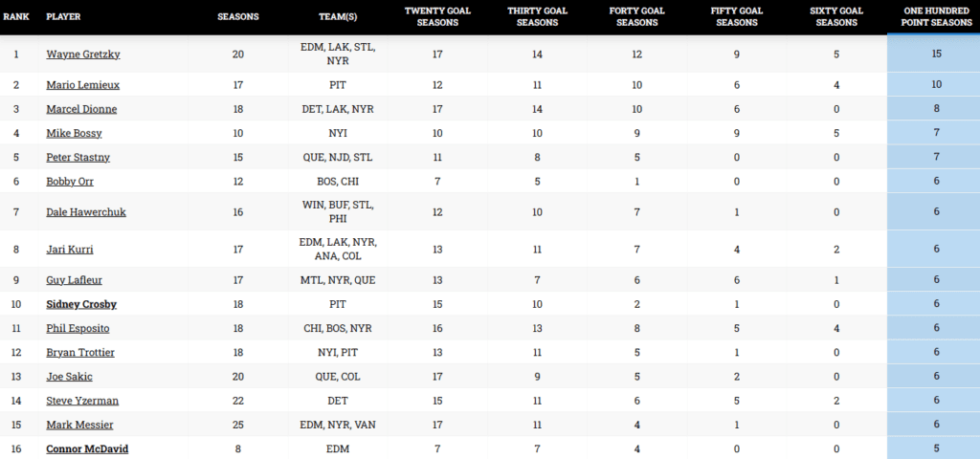This screenshot has height=459, width=980.
Task: Click the Sixty Goal Seasons header
Action: 836,17
